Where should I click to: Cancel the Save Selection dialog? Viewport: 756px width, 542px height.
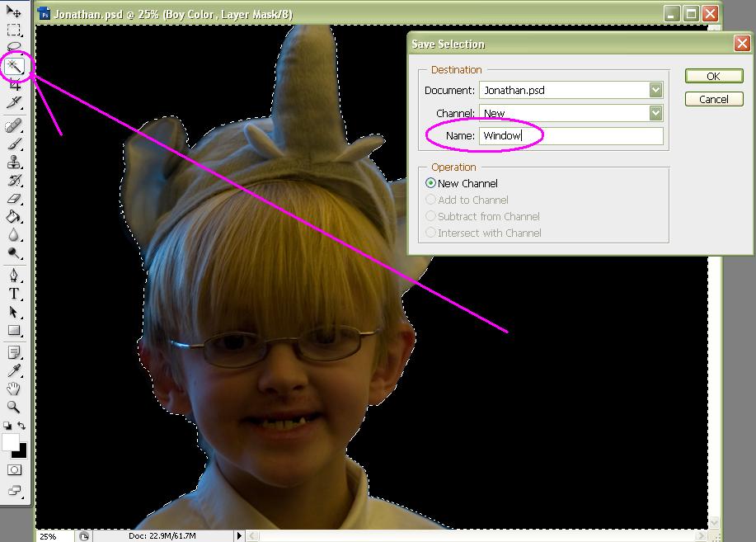714,100
